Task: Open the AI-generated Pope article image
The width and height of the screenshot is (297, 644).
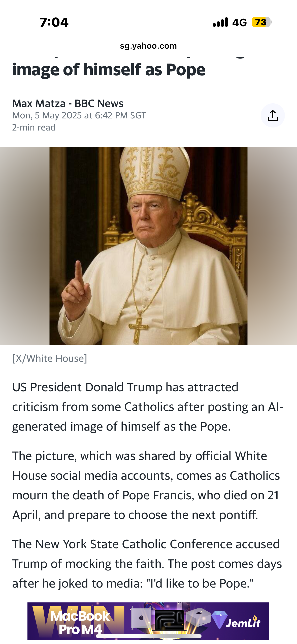Action: tap(148, 246)
